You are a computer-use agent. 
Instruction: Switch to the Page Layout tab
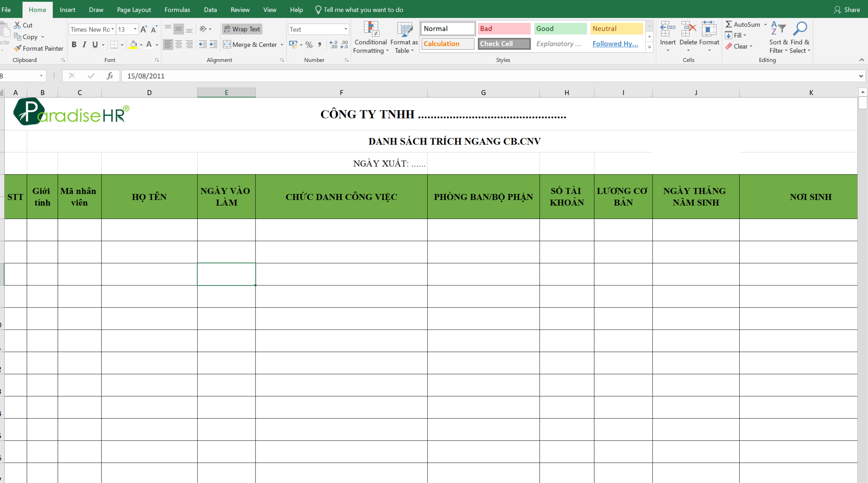pyautogui.click(x=134, y=10)
